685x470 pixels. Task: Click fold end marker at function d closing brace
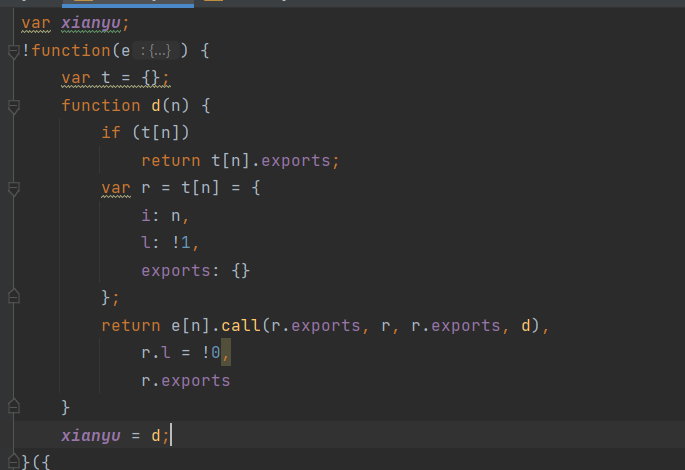point(13,407)
